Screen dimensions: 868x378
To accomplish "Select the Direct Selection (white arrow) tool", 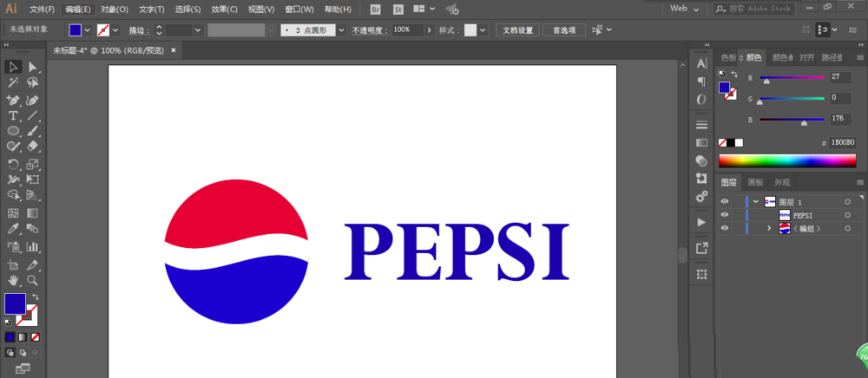I will tap(33, 67).
